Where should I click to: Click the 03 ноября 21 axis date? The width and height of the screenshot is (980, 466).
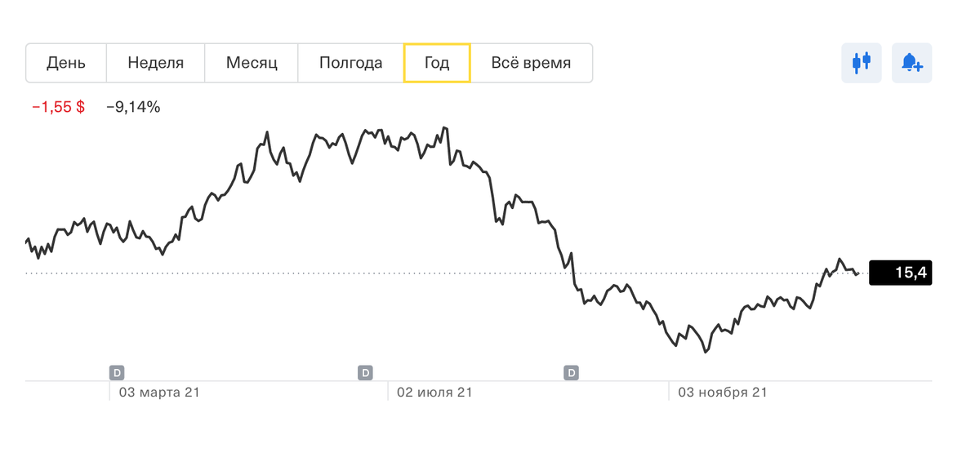click(722, 393)
